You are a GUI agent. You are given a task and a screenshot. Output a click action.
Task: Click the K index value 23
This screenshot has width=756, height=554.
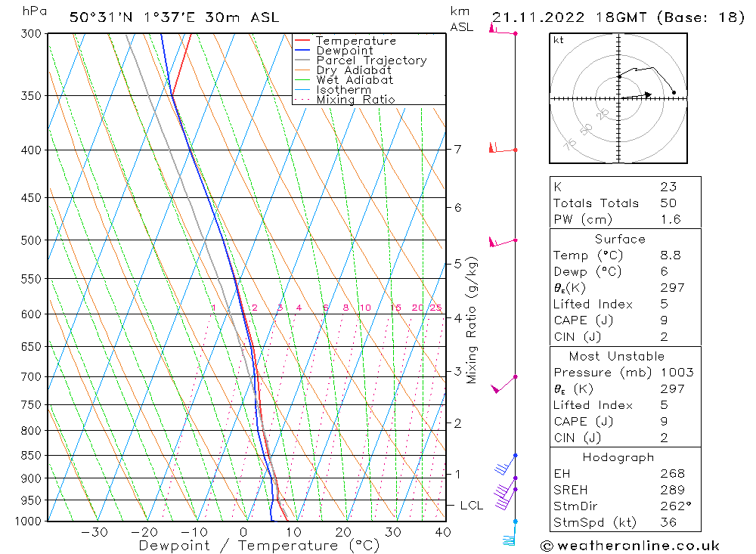pos(668,187)
